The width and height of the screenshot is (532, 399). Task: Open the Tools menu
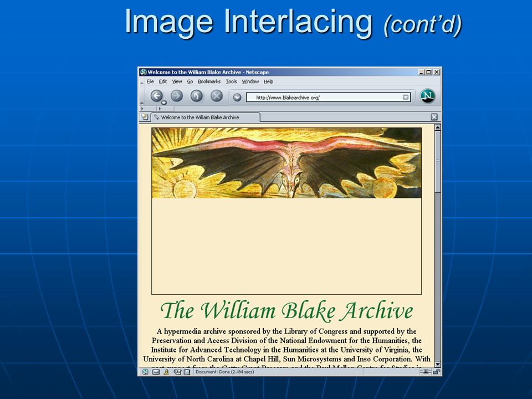pos(231,81)
